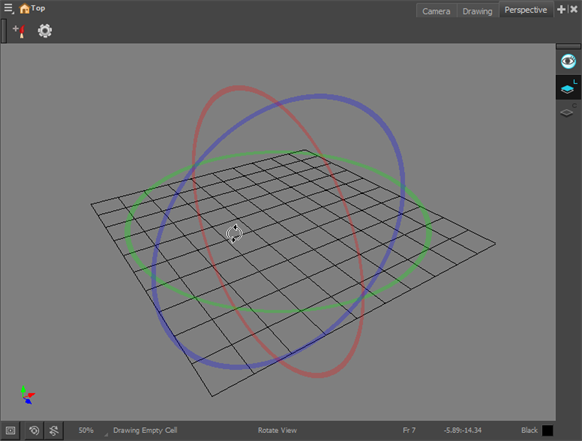Toggle the highlighted blue layer L button
Screen dimensions: 582x441
(568, 87)
